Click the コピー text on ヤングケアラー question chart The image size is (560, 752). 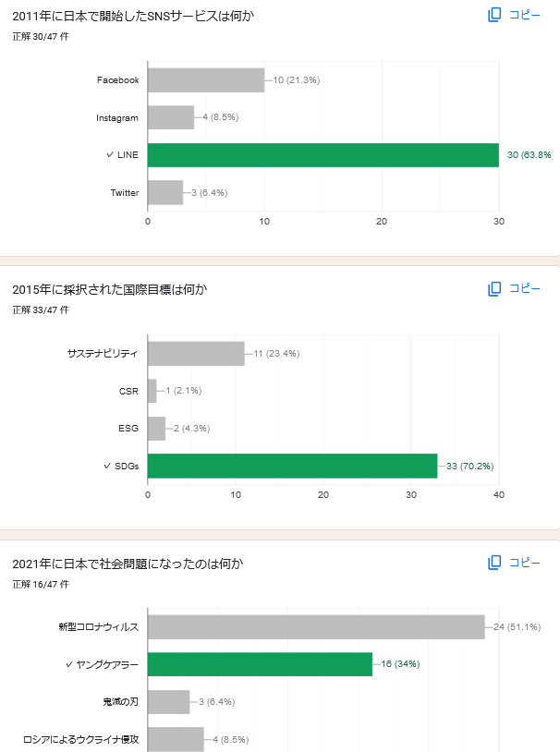point(525,563)
